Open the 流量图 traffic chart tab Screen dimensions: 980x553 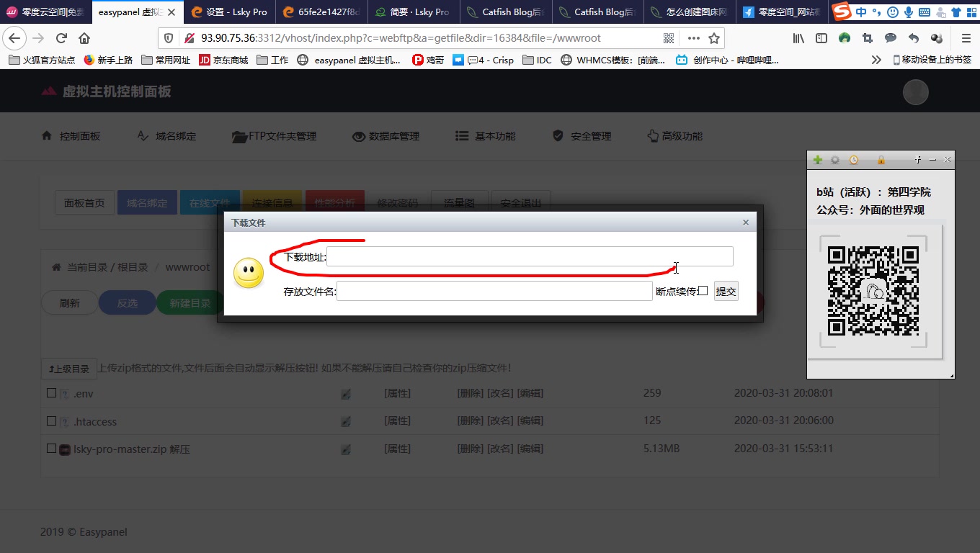(x=459, y=203)
